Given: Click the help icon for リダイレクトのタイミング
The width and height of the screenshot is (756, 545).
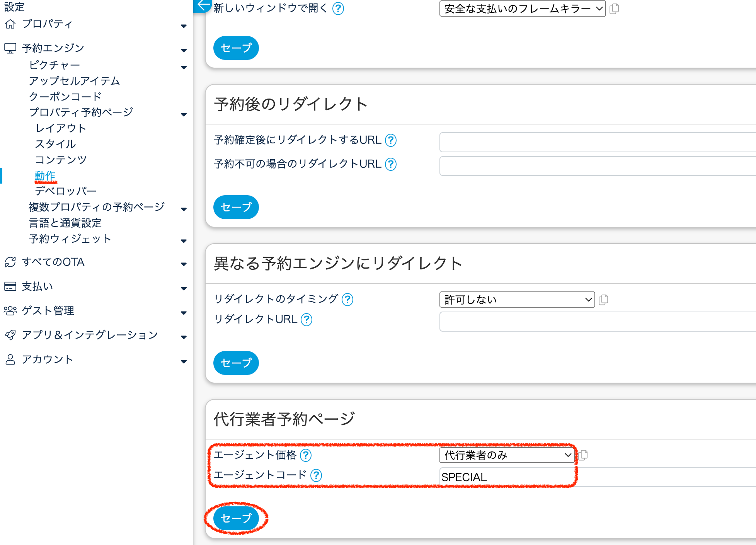Looking at the screenshot, I should click(347, 300).
